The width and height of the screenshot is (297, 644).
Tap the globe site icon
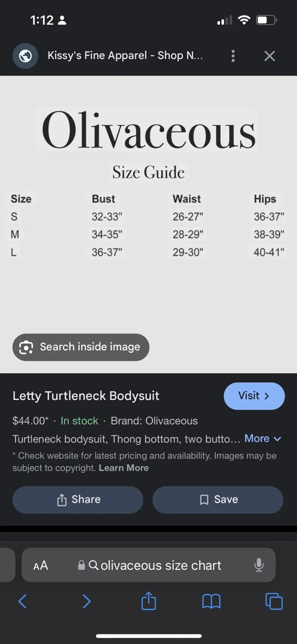click(x=25, y=56)
